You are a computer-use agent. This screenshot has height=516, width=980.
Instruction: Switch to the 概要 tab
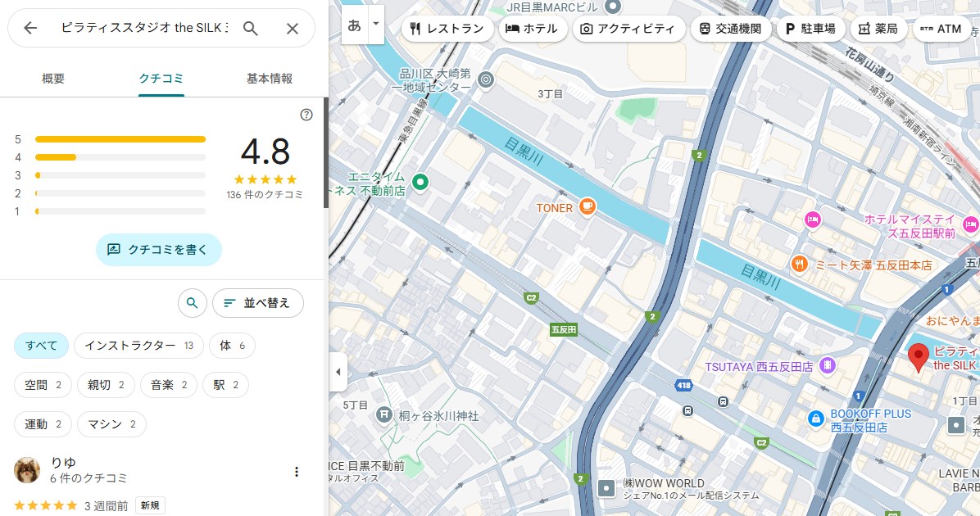click(x=53, y=79)
